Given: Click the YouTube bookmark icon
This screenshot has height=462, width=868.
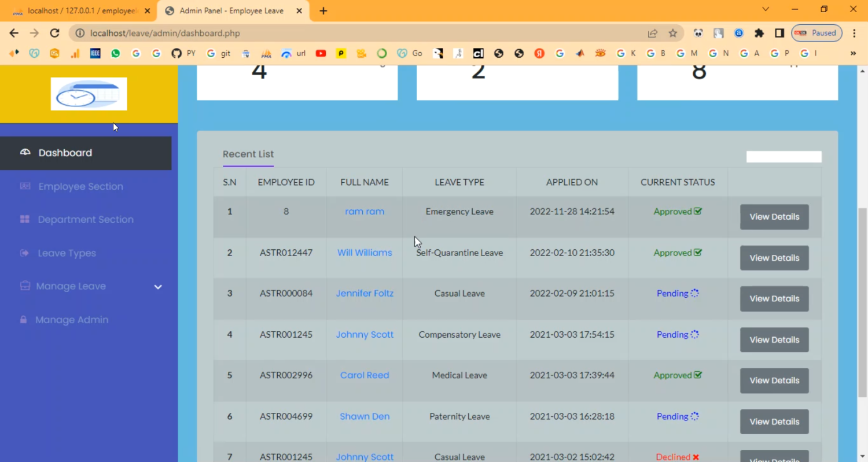Looking at the screenshot, I should click(321, 53).
